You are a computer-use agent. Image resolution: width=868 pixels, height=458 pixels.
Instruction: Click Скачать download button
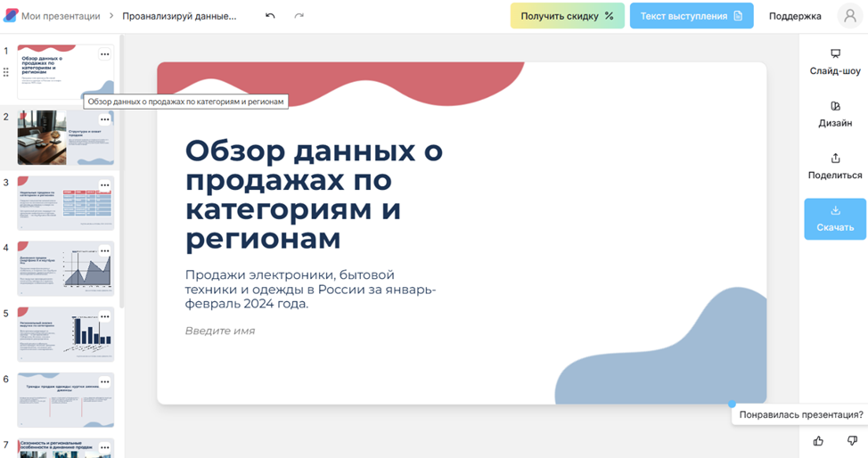(x=835, y=219)
